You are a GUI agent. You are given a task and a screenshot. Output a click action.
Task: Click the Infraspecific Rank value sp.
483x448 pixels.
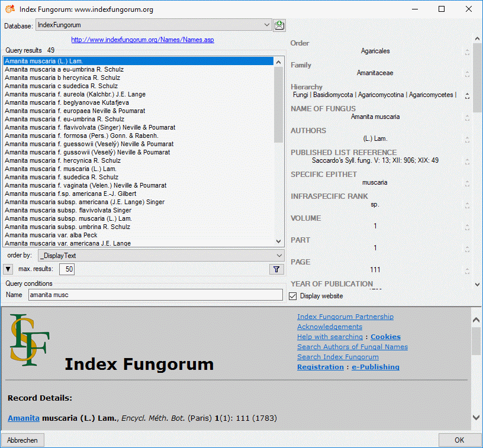(x=375, y=204)
